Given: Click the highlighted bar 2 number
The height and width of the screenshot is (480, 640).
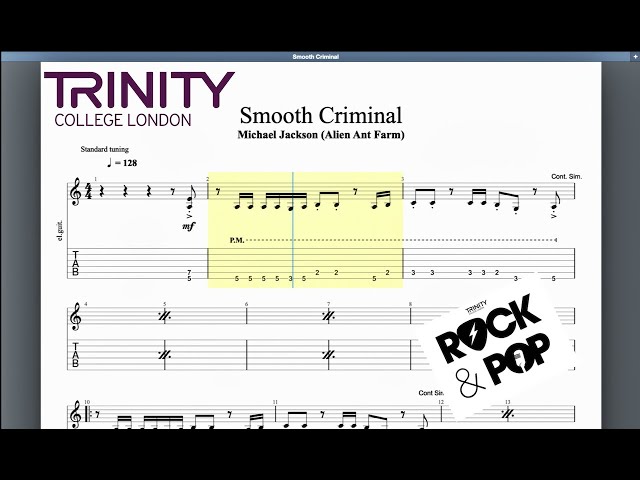Looking at the screenshot, I should click(x=208, y=179).
